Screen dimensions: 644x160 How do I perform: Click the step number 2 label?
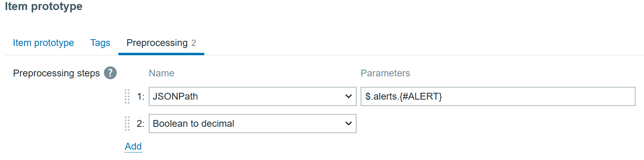click(140, 124)
